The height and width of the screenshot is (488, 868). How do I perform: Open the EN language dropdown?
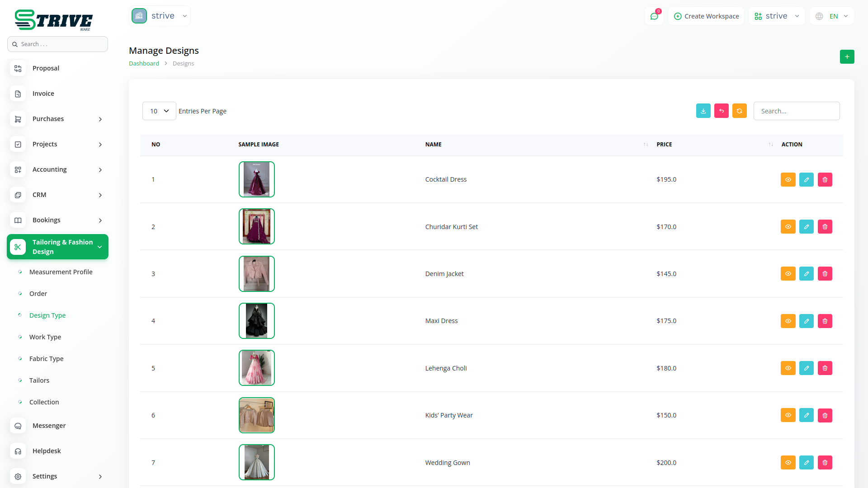point(832,16)
